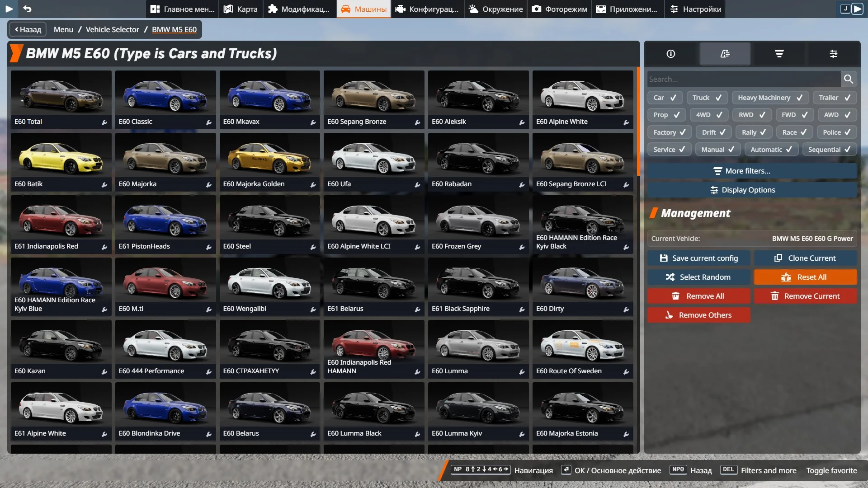This screenshot has height=488, width=868.
Task: Toggle the Prop filter
Action: pyautogui.click(x=666, y=115)
